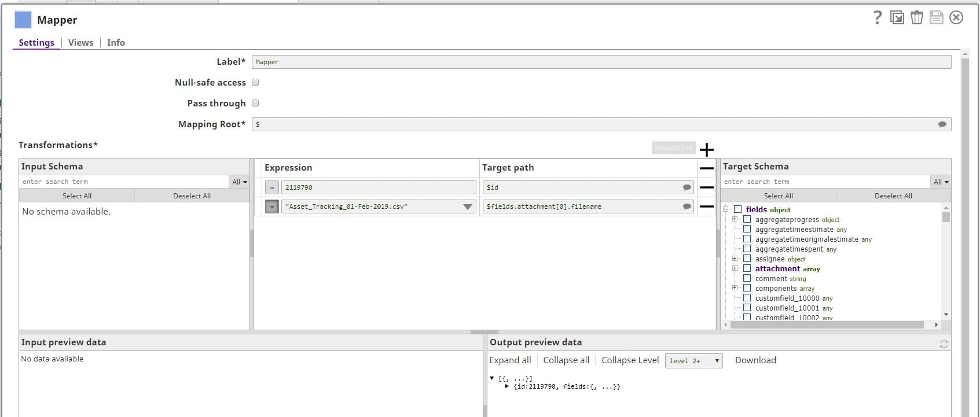Open the Collapse Level dropdown
980x417 pixels.
tap(694, 361)
